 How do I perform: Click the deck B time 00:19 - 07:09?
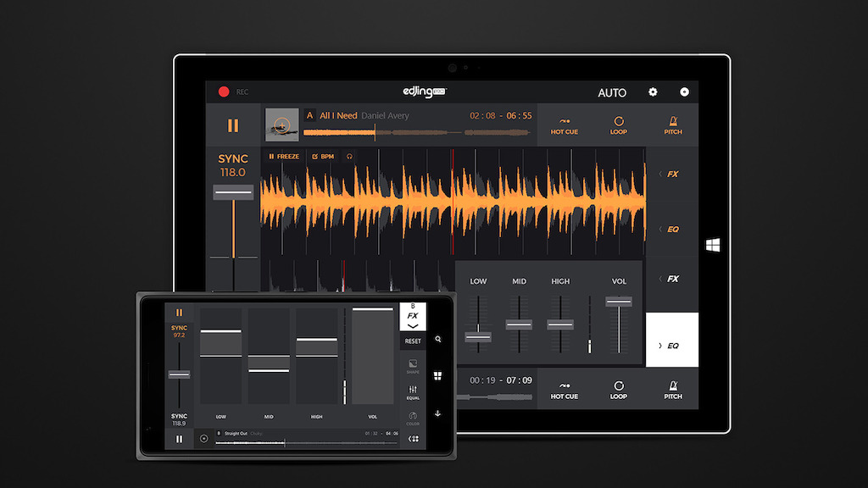coord(500,380)
